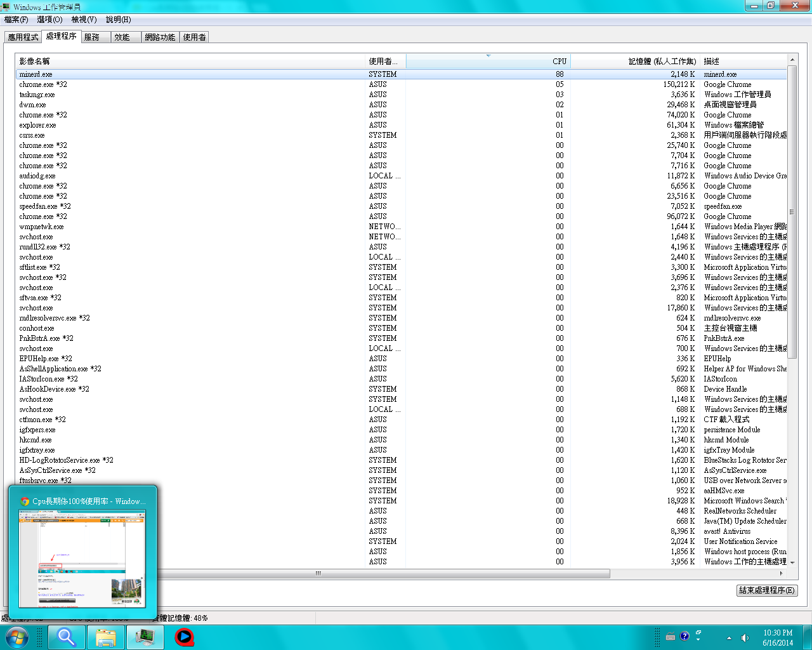
Task: Click the clock showing 10:30 PM
Action: (778, 637)
